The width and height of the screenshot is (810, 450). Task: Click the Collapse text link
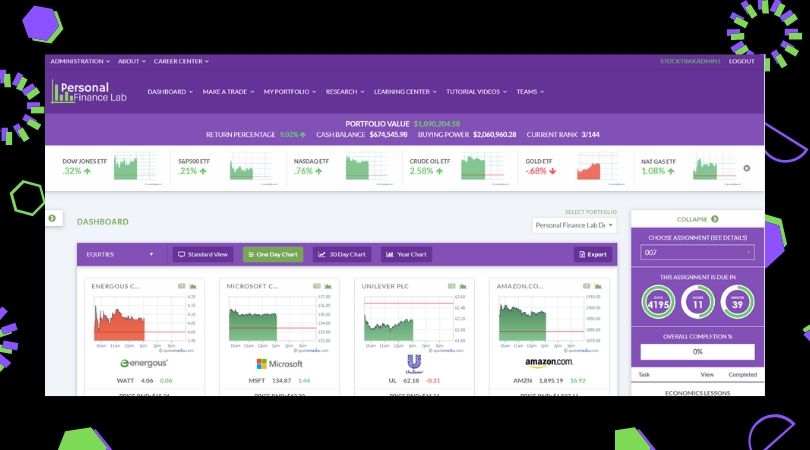(692, 219)
